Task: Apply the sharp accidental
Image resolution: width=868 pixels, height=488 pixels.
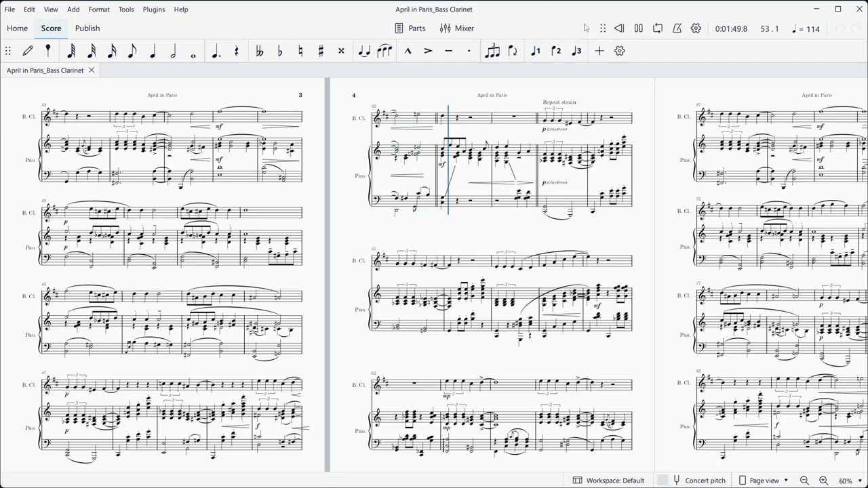Action: click(x=321, y=51)
